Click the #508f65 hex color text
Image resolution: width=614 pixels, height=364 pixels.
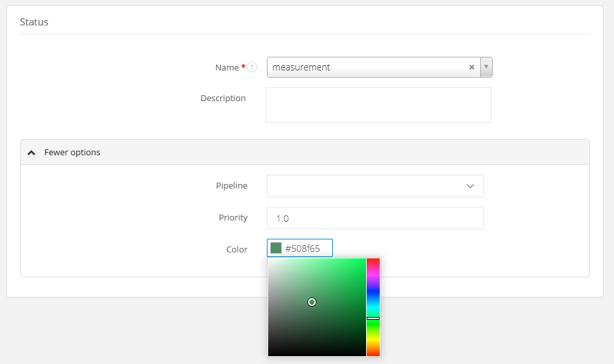[303, 249]
